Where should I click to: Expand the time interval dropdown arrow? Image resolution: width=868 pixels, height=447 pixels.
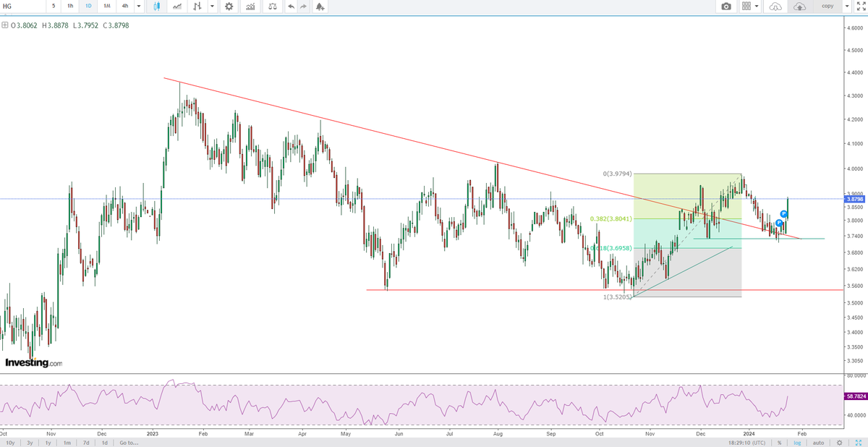point(139,6)
